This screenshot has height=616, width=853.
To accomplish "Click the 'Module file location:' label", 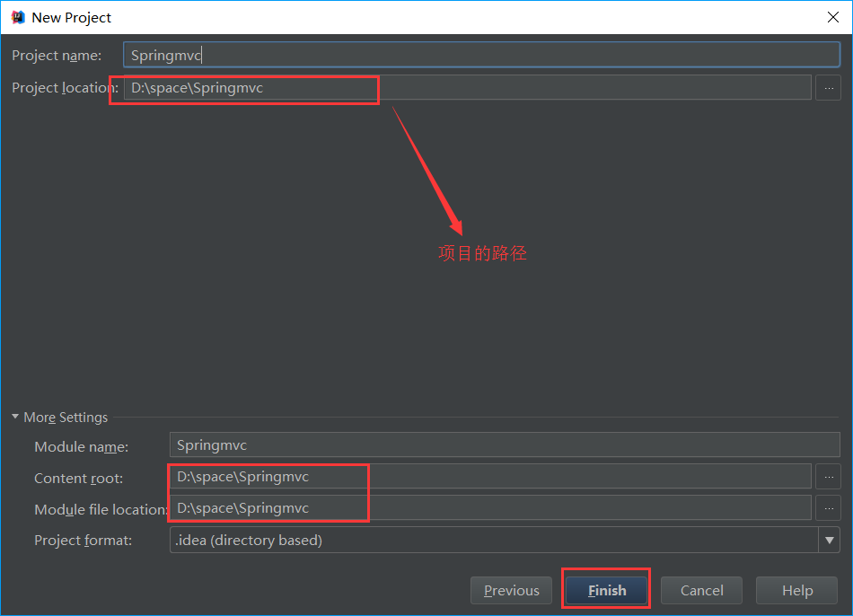I will 101,509.
